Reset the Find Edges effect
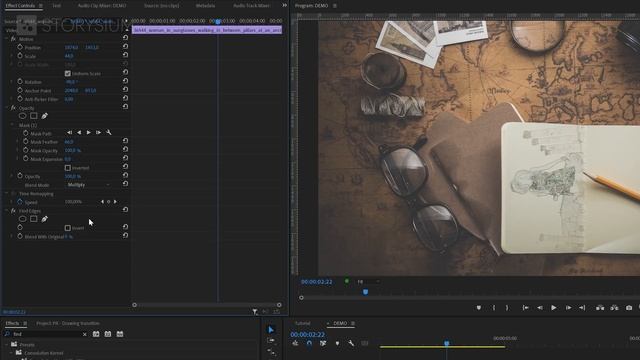Screen dimensions: 640x360 click(x=125, y=210)
